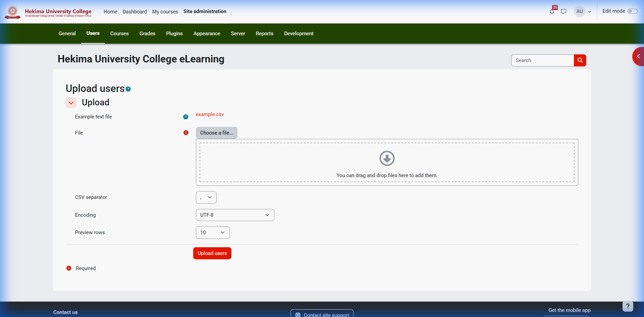Click the Contact site support button
The height and width of the screenshot is (317, 644).
(x=322, y=313)
